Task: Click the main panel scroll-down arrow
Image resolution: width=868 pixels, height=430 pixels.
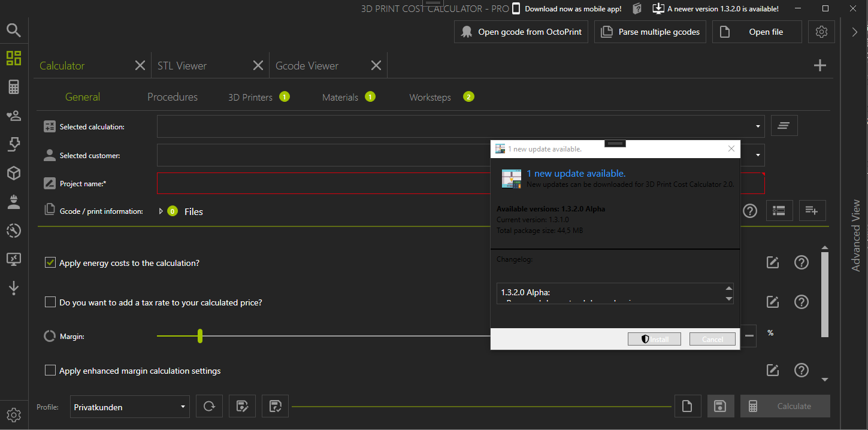Action: [825, 380]
